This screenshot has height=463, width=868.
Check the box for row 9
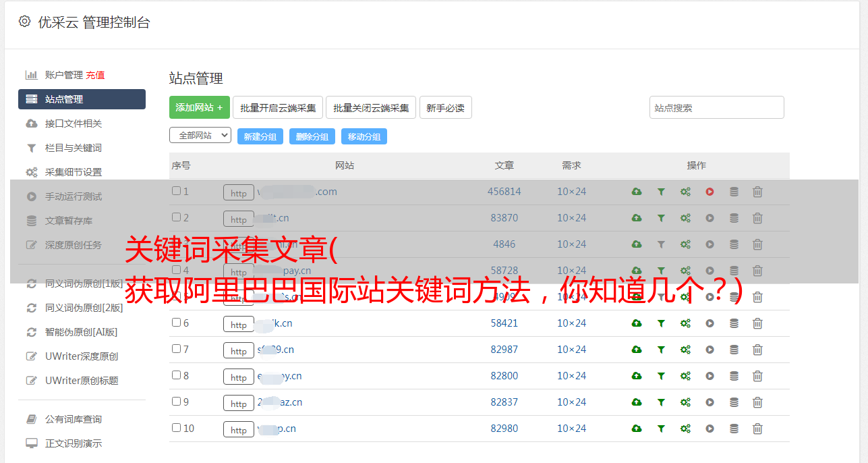point(176,402)
